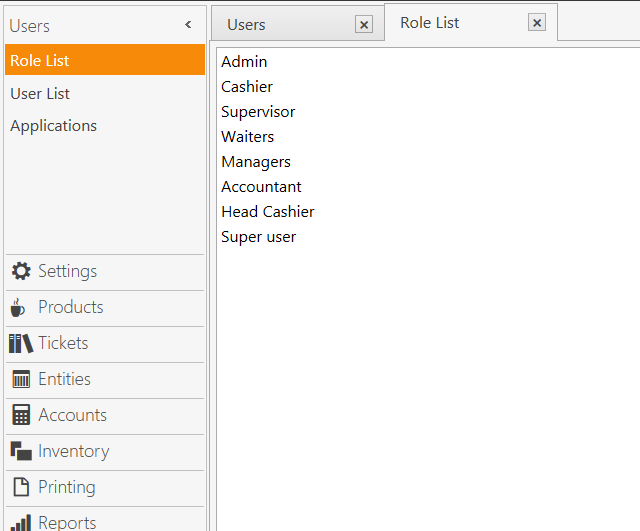
Task: Click the Entities barcode icon
Action: point(21,379)
